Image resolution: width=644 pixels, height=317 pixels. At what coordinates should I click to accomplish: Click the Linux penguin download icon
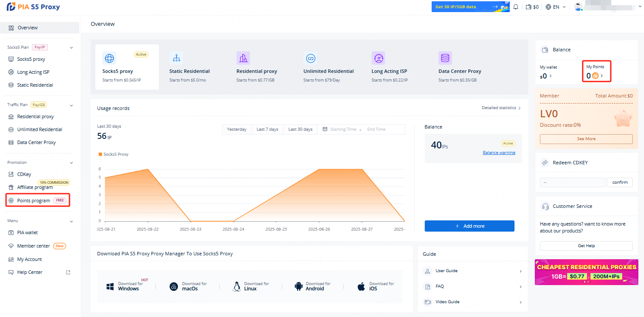[236, 286]
